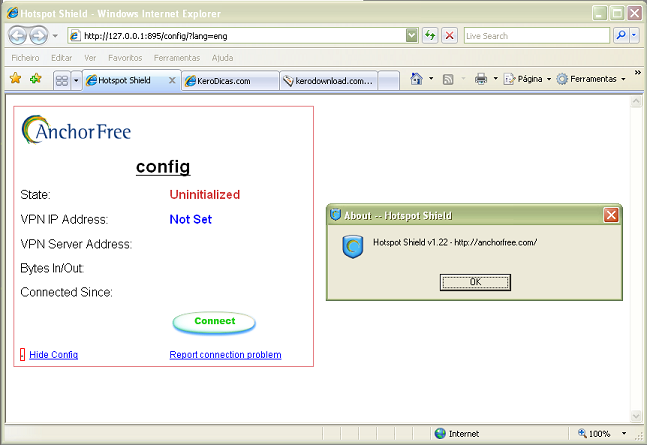Click the Live Search input box
Screen dimensions: 647x445
536,36
